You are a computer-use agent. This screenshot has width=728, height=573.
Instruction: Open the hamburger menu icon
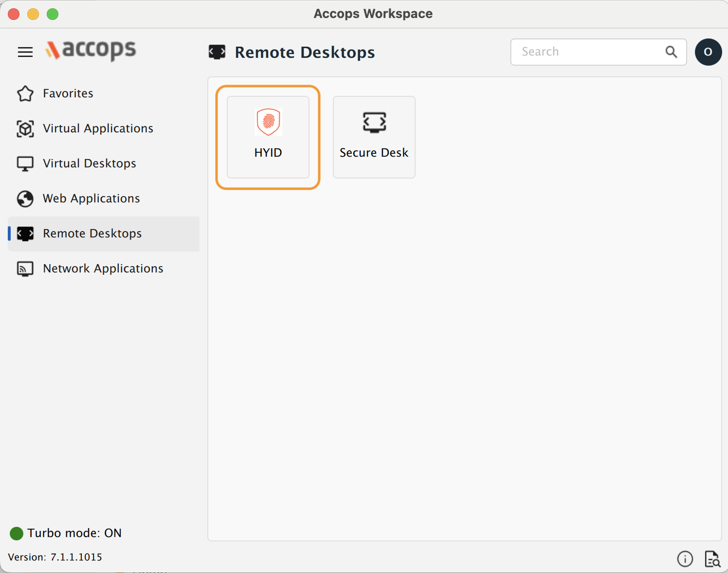(x=25, y=52)
